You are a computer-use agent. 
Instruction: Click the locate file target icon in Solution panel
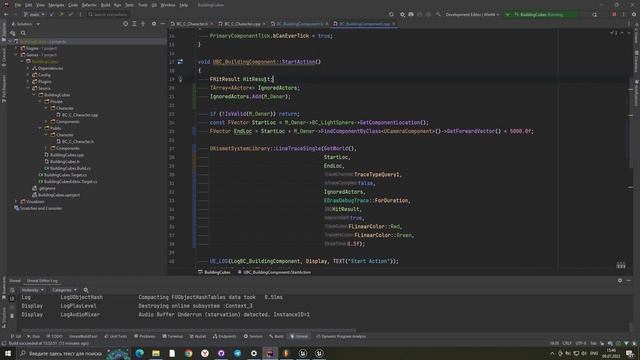(x=125, y=24)
